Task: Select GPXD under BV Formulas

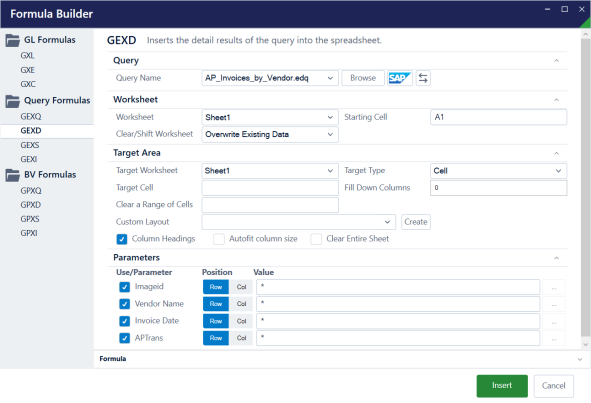Action: click(x=31, y=205)
